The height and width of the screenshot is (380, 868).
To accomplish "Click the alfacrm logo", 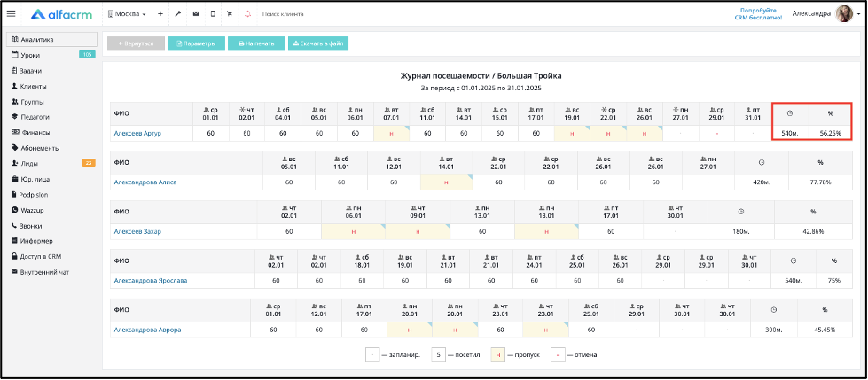I will pos(62,14).
